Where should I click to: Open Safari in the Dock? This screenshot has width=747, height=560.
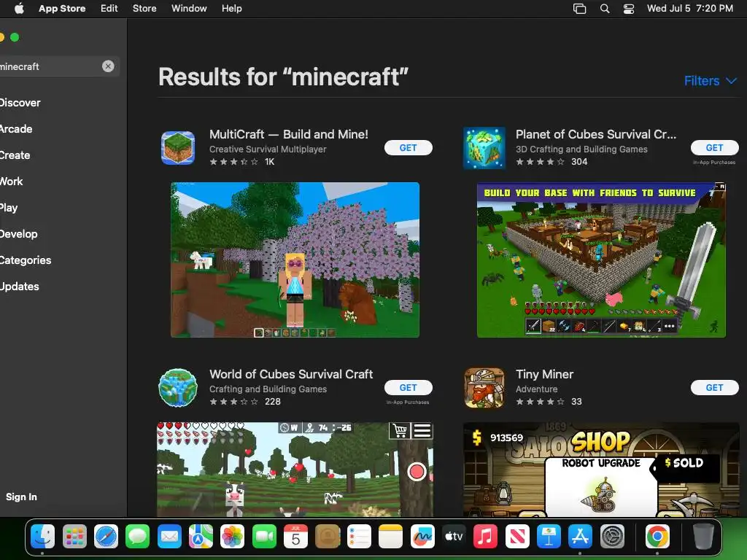106,537
